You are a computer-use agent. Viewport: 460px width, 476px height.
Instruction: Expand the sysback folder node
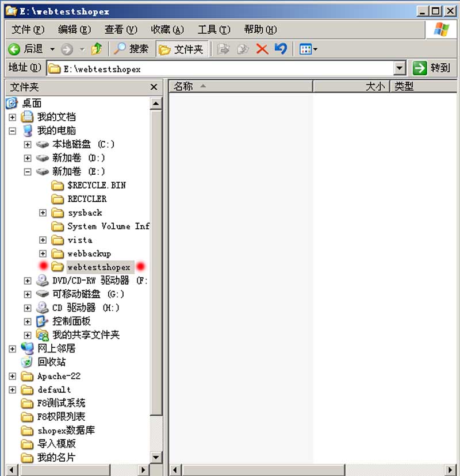[43, 213]
